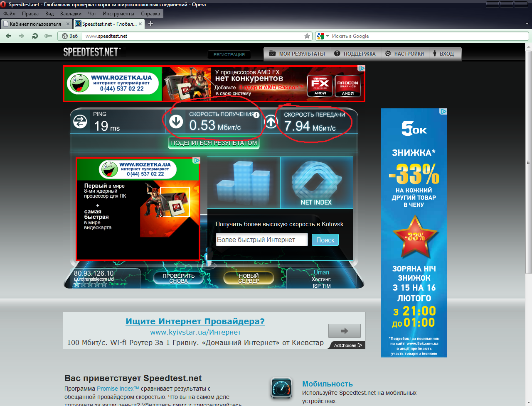Click the Регистрация button

point(229,54)
